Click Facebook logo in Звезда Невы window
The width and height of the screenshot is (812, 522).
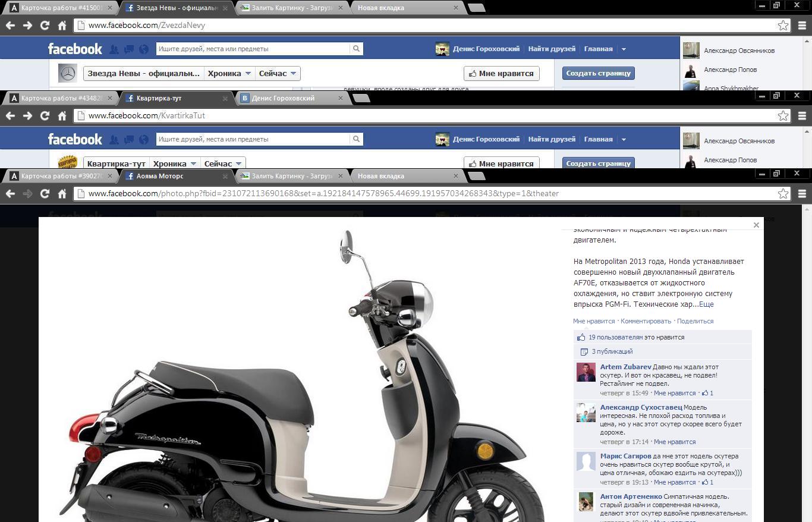(75, 49)
